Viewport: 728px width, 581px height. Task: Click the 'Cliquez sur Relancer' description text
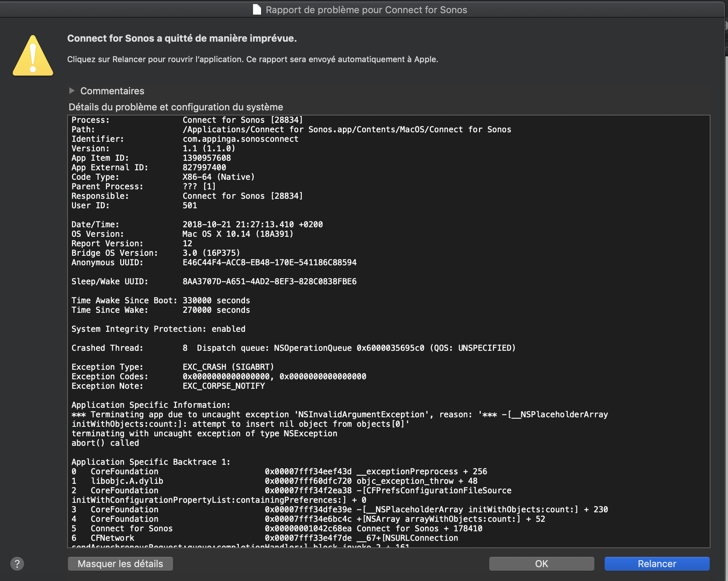point(253,59)
